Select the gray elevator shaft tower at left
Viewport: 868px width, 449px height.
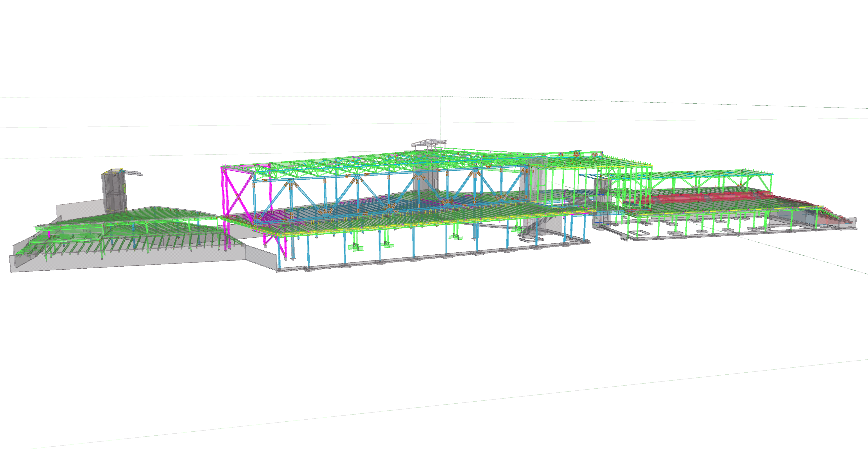click(x=115, y=191)
